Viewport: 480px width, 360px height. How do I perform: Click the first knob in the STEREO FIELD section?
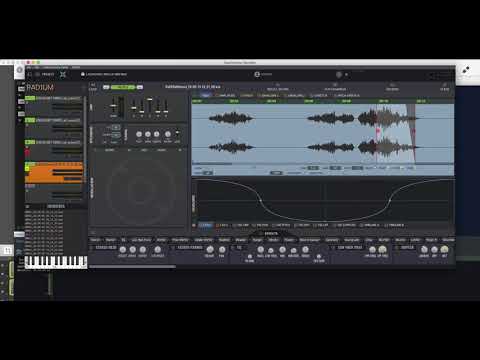pyautogui.click(x=123, y=250)
